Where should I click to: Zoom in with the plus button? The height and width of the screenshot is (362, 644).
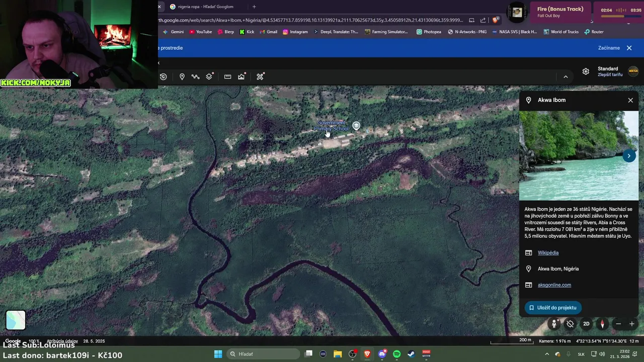click(632, 324)
